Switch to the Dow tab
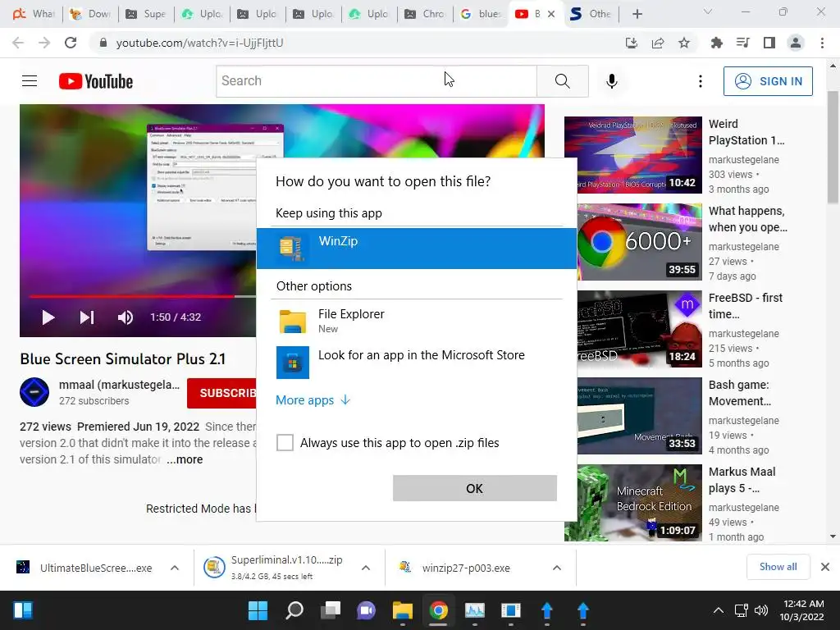The height and width of the screenshot is (630, 840). pyautogui.click(x=90, y=14)
